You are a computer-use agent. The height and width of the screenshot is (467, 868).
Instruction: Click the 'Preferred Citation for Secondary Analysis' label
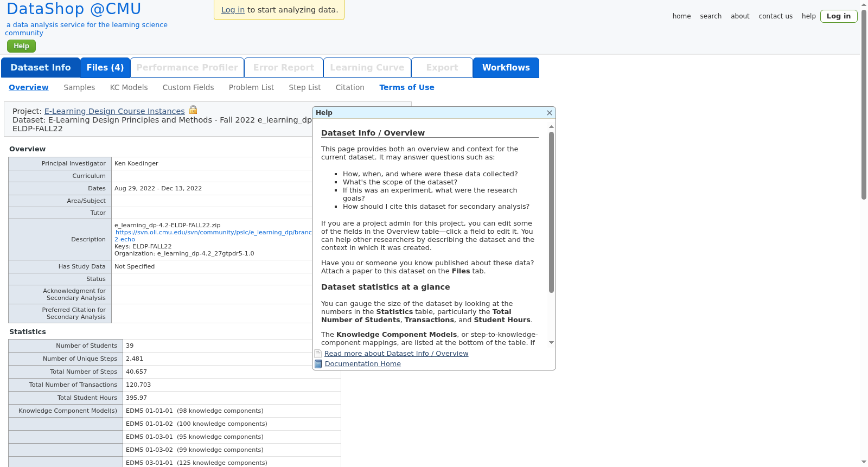click(74, 314)
